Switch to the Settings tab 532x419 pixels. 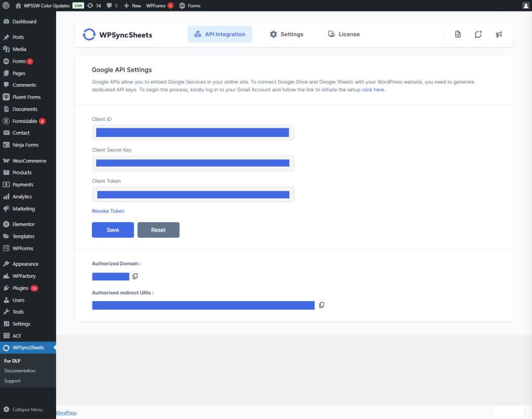pyautogui.click(x=287, y=34)
